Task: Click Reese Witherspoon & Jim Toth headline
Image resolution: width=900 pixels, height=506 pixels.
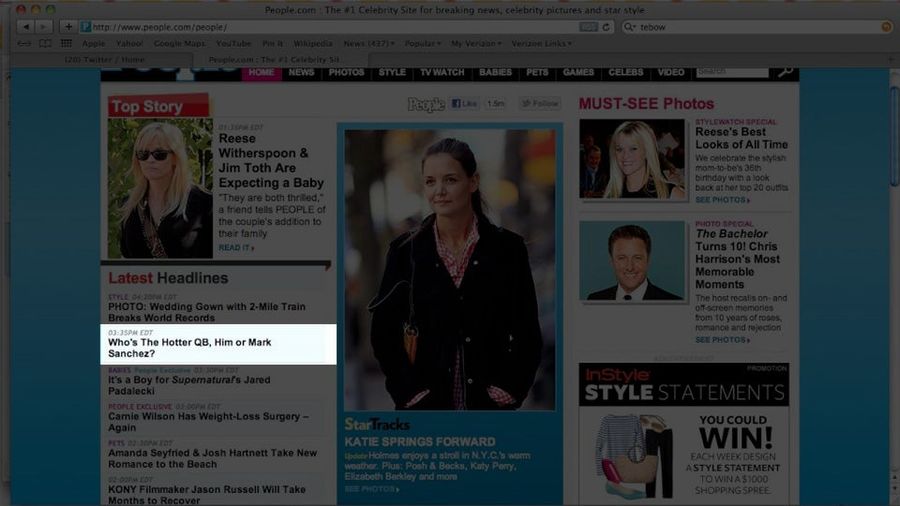Action: [271, 161]
